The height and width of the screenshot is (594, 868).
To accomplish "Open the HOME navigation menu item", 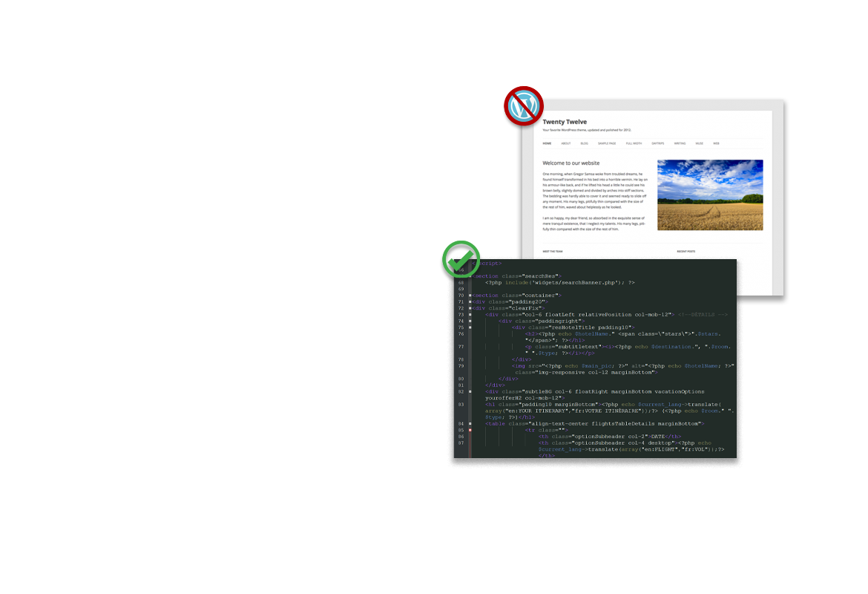I will tap(547, 143).
